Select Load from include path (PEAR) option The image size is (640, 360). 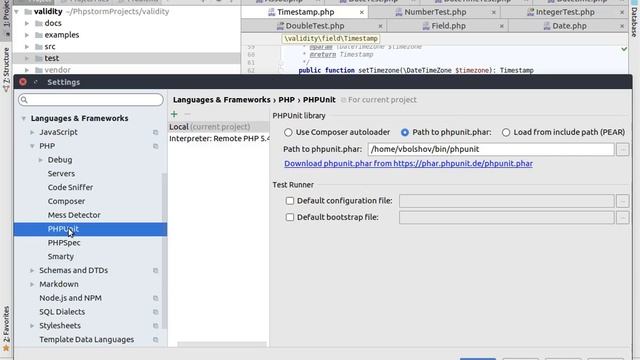506,132
